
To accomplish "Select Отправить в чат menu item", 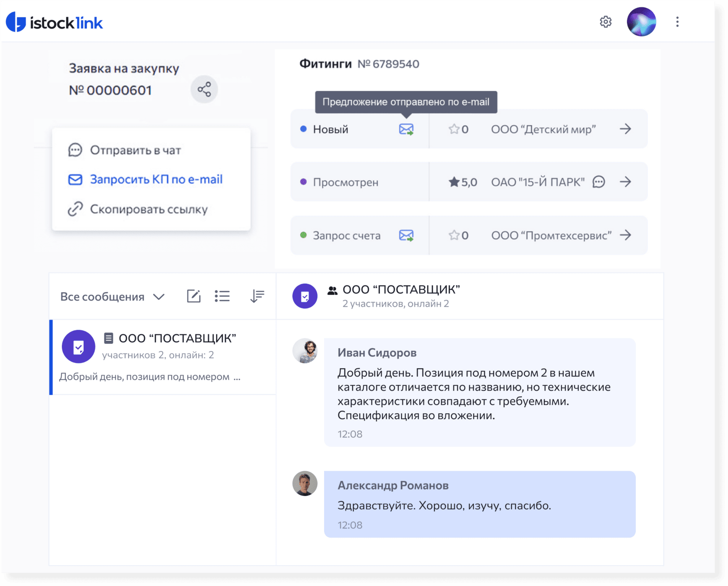I will coord(135,150).
